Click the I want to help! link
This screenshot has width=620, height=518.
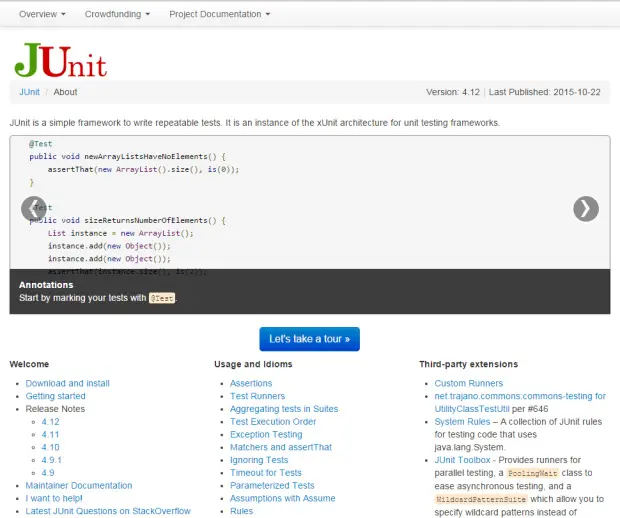point(54,498)
